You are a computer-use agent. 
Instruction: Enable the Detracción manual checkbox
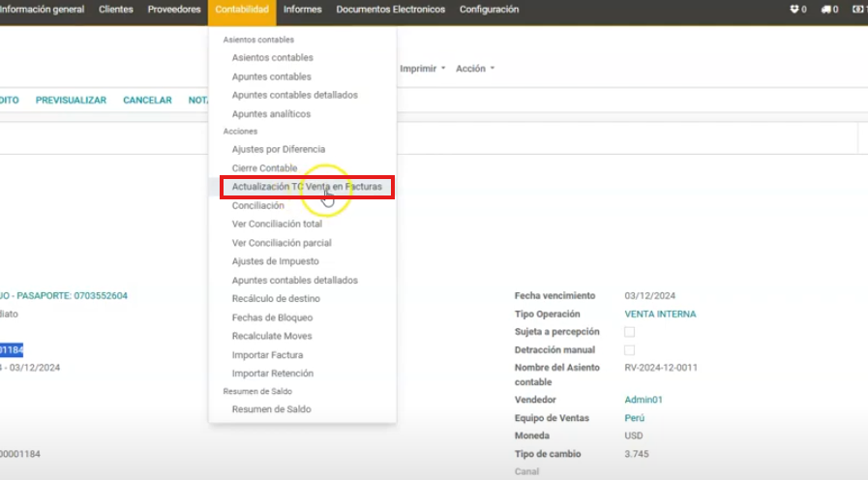point(629,350)
